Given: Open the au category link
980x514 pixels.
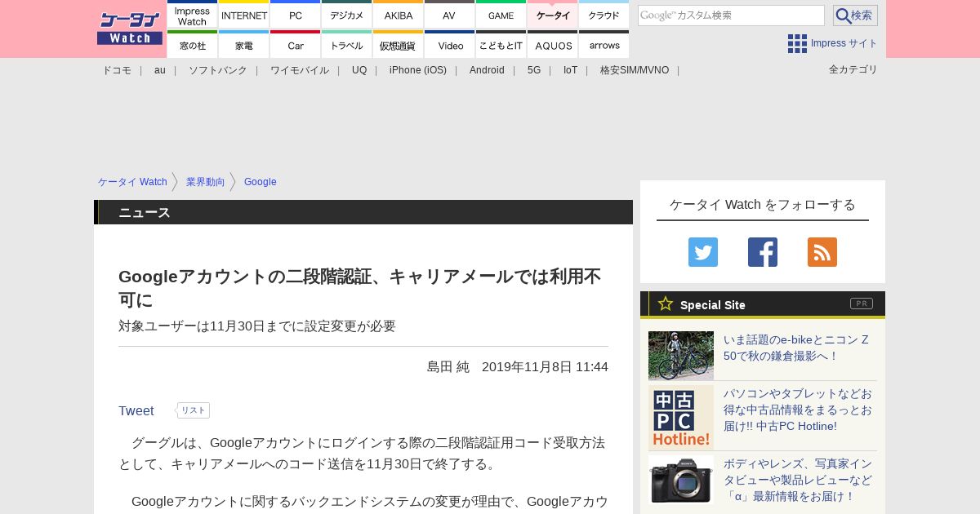Looking at the screenshot, I should click(x=160, y=70).
